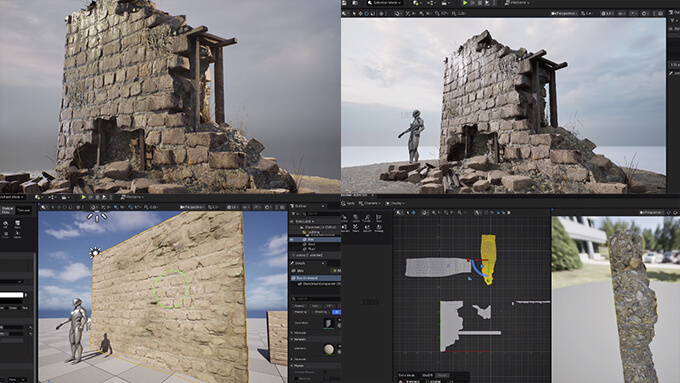Switch to the Textures tab
Screen dimensions: 680x383
click(24, 210)
